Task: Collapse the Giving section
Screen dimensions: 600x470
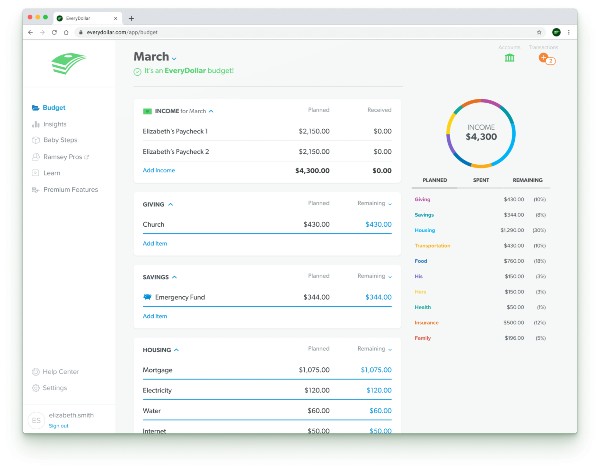Action: (x=171, y=204)
